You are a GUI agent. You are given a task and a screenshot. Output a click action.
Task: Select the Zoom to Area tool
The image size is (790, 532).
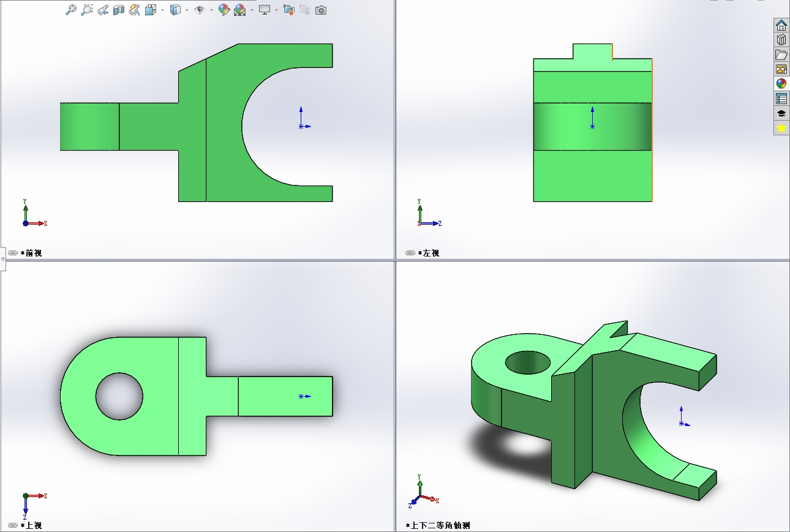(87, 10)
